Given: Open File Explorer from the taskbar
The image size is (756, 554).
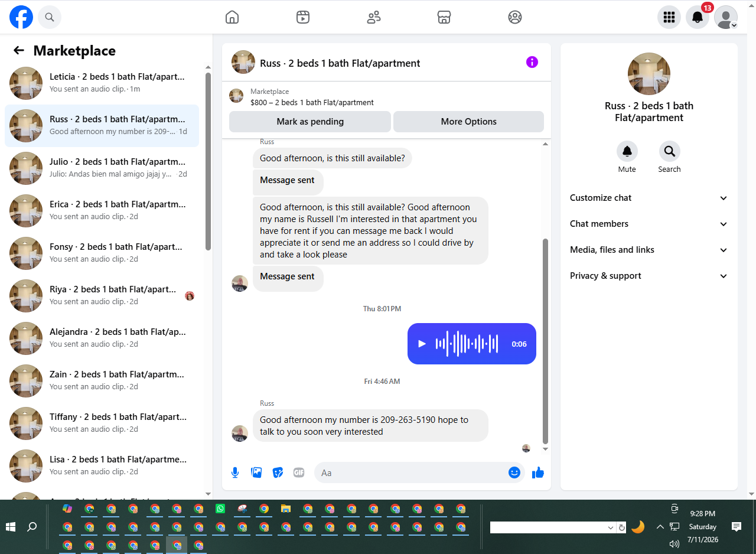Looking at the screenshot, I should (286, 509).
